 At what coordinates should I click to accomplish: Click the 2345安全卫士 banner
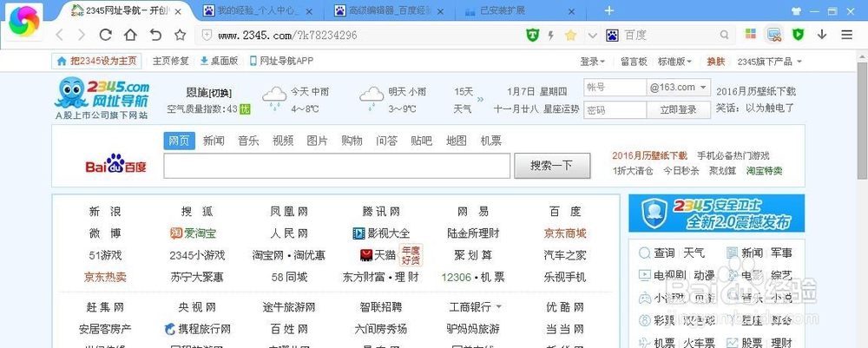(x=717, y=213)
